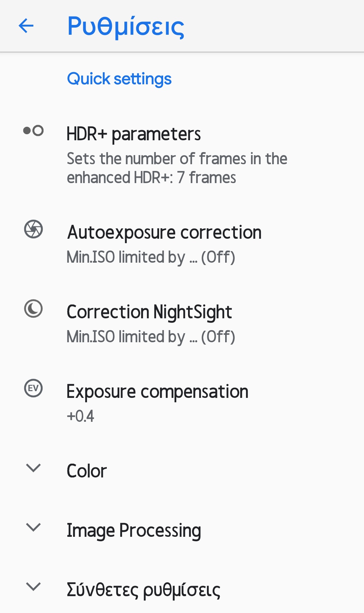Open Correction NightSight setting
364x613 pixels.
point(149,312)
